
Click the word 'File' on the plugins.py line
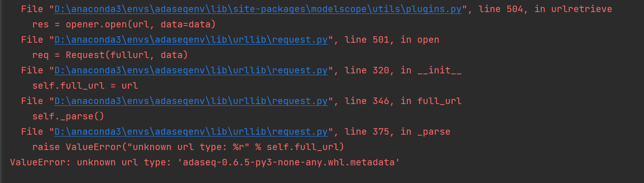click(x=32, y=9)
